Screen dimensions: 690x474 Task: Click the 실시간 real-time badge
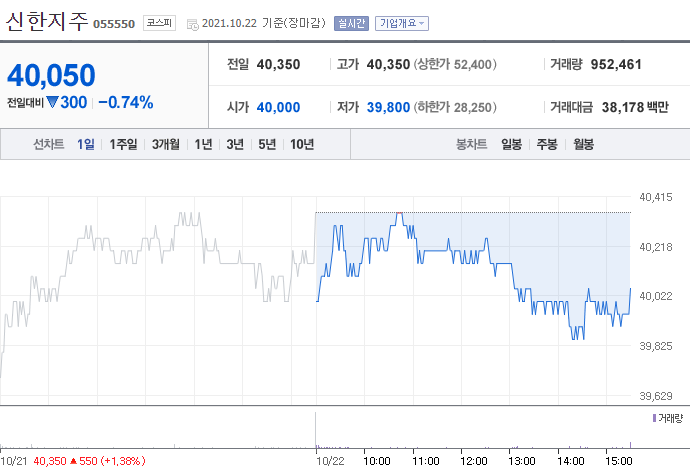point(351,23)
